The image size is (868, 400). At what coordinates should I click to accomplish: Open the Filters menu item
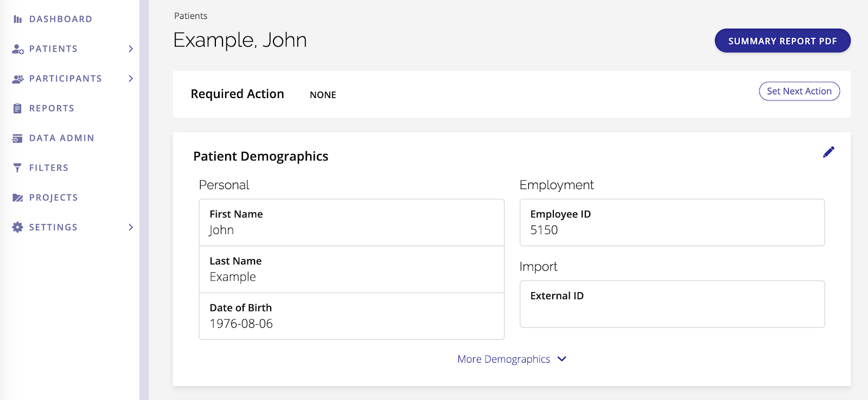tap(49, 168)
